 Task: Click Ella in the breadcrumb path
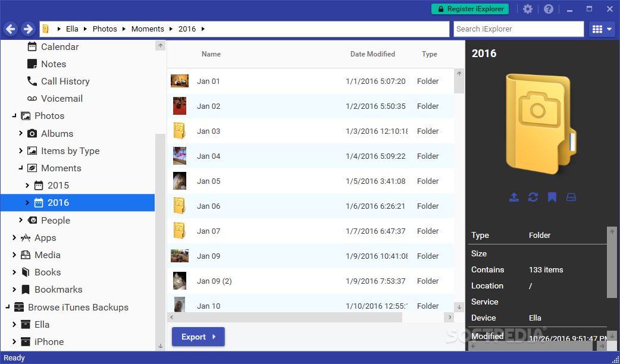[72, 29]
